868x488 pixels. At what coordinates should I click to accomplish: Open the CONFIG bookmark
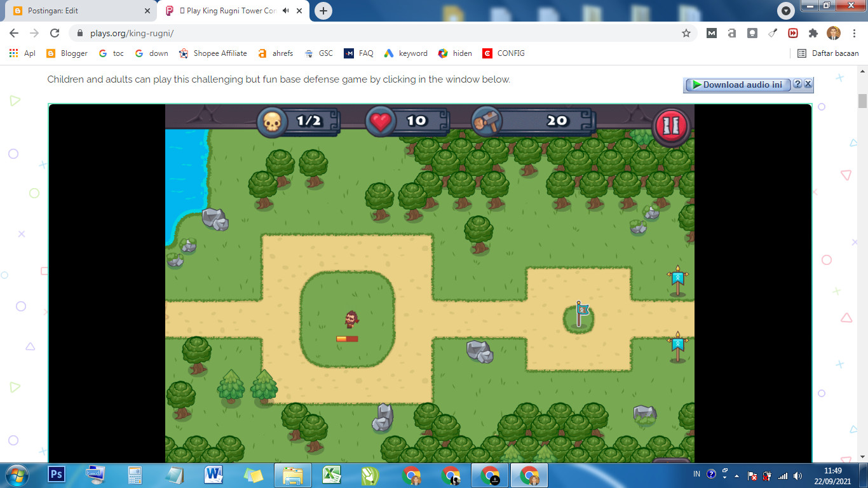504,53
